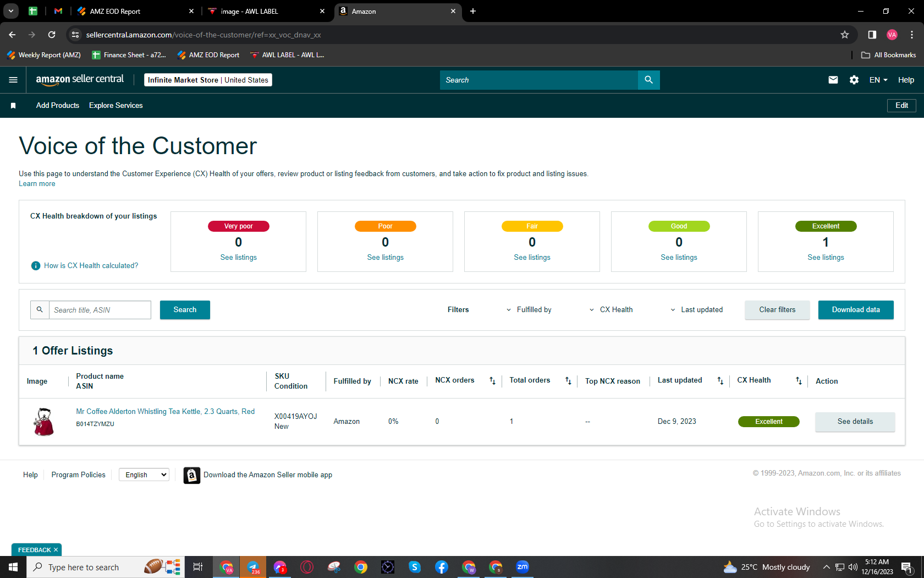Click the magnifier search button in header
Screen dimensions: 924x578
tap(649, 80)
